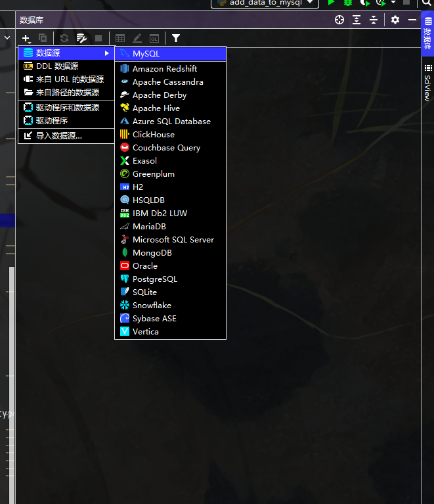Select Apache Cassandra data source

pyautogui.click(x=170, y=82)
